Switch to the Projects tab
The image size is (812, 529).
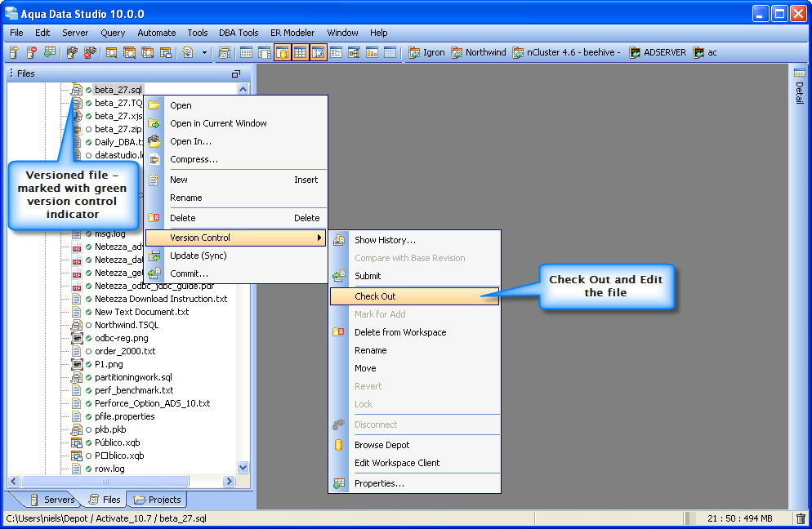tap(157, 500)
